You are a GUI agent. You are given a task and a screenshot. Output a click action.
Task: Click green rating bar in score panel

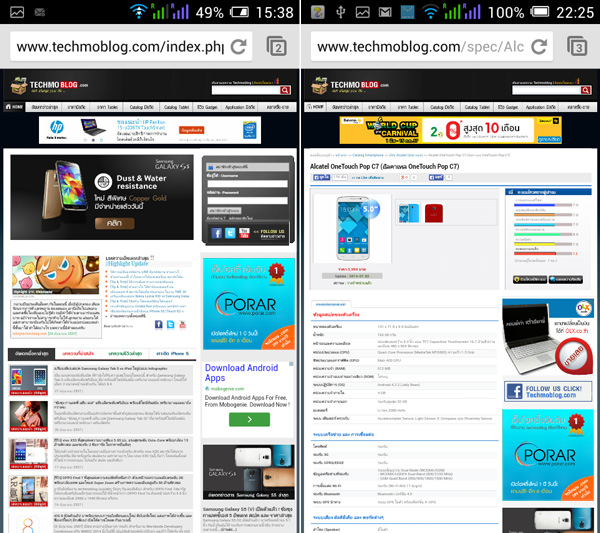pos(543,234)
